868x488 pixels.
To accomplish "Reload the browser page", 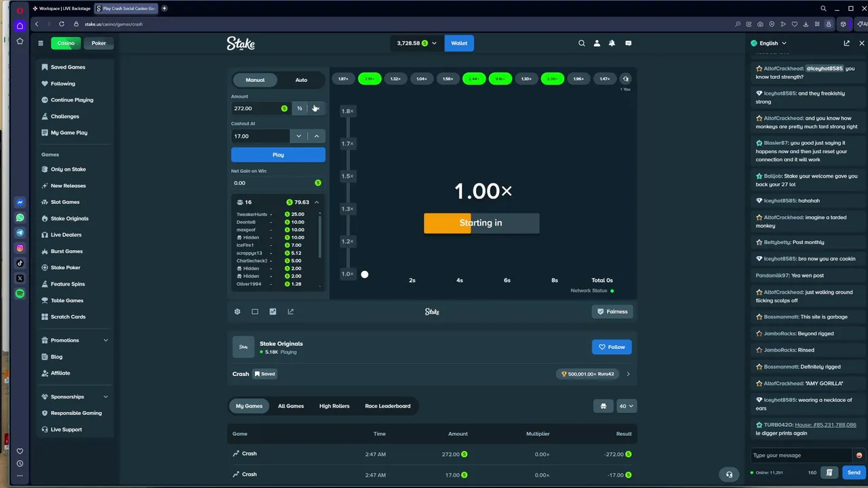I will click(x=61, y=24).
